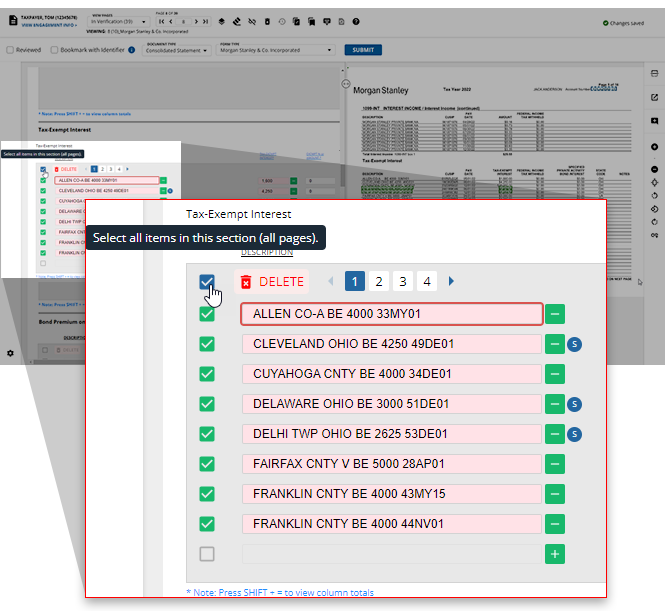
Task: Click the FAIRFAX CNTY V description field
Action: tap(391, 464)
